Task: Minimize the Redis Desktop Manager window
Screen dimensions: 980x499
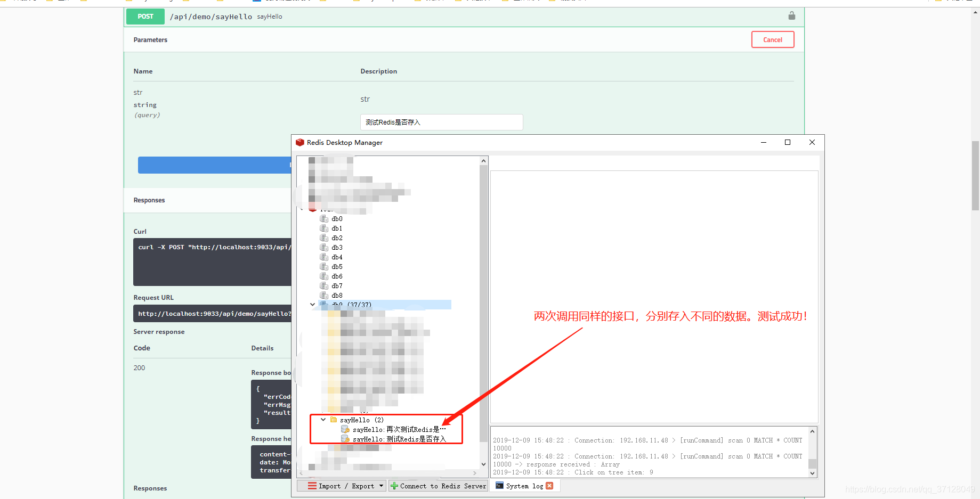Action: 764,142
